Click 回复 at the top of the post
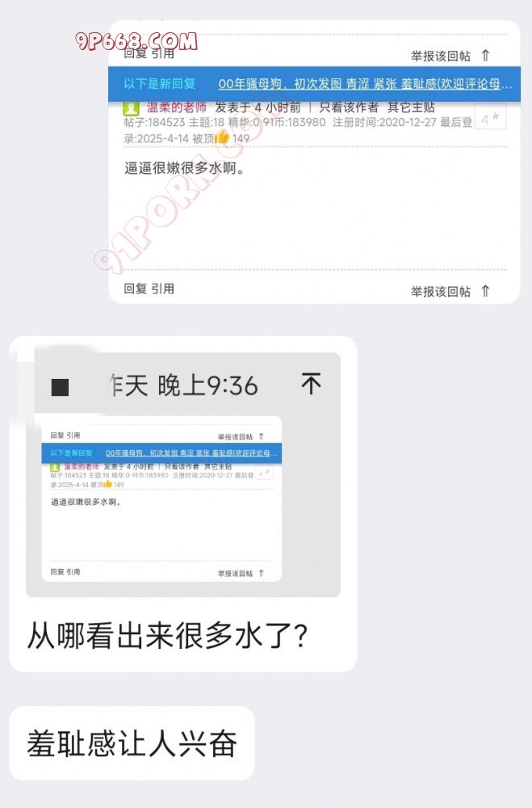 [x=136, y=53]
